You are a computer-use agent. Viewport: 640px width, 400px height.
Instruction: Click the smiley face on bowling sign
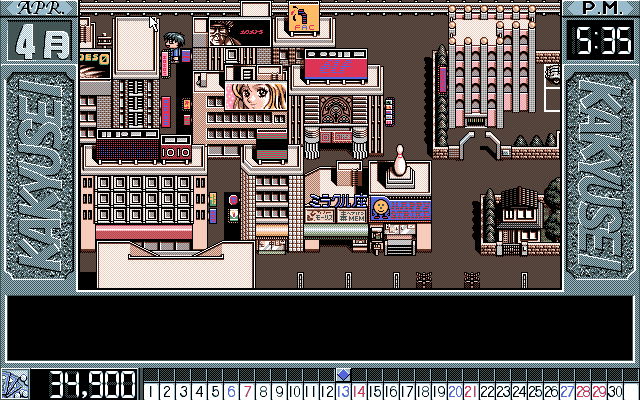coord(380,208)
